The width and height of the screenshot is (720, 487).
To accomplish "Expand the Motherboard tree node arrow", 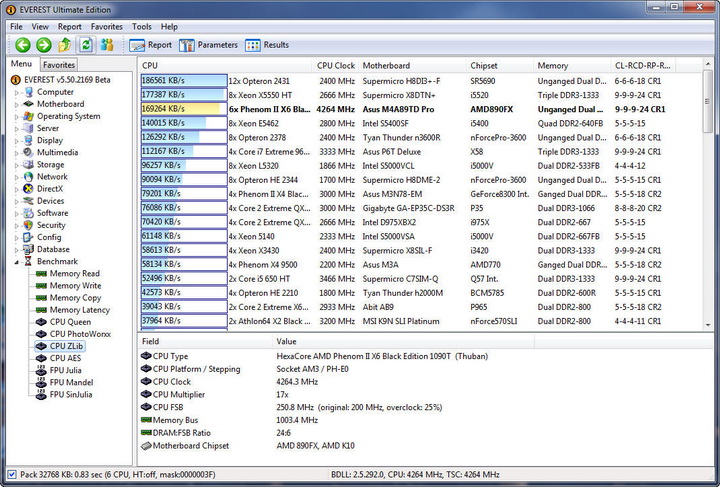I will click(17, 105).
